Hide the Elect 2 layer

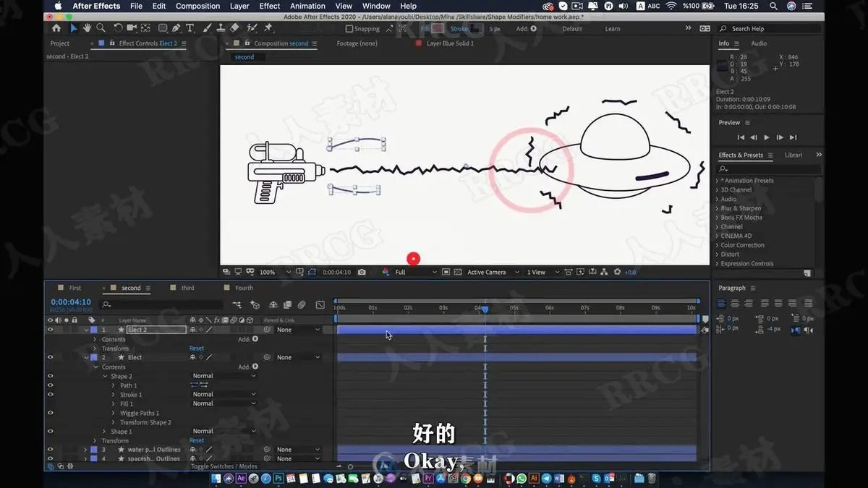pos(50,330)
